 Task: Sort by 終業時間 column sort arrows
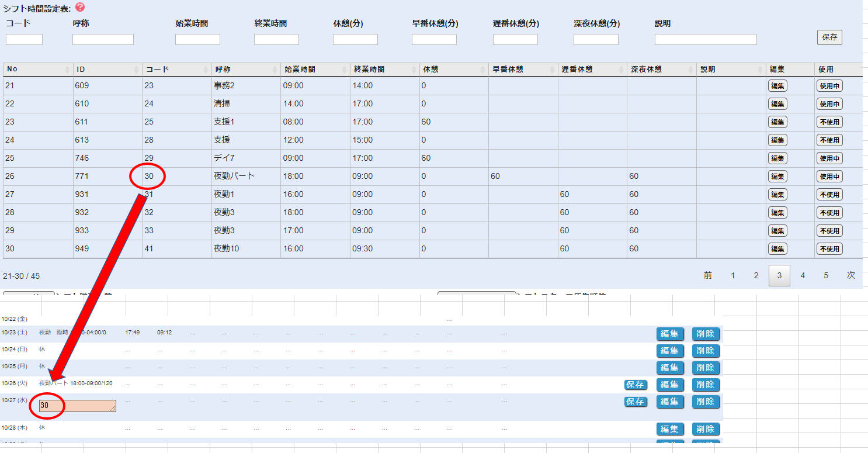point(414,70)
